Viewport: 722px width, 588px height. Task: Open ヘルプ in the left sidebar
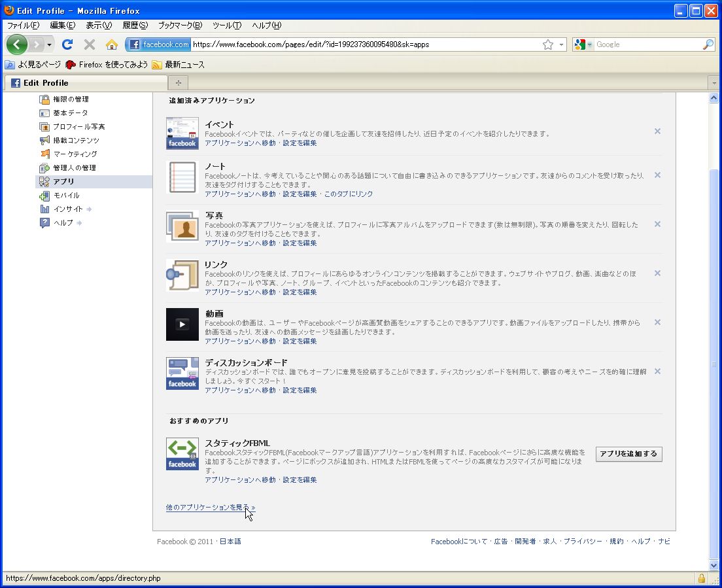point(60,223)
